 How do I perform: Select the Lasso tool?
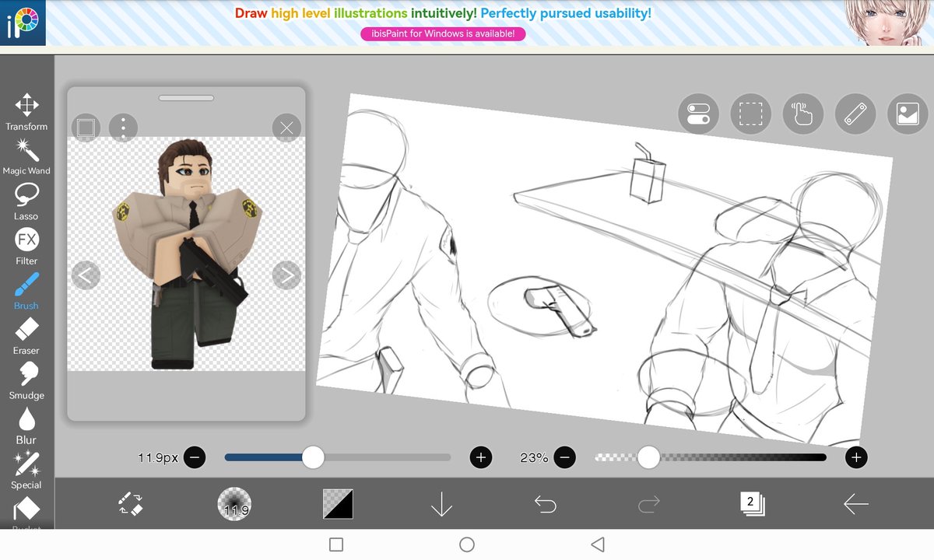[x=26, y=201]
